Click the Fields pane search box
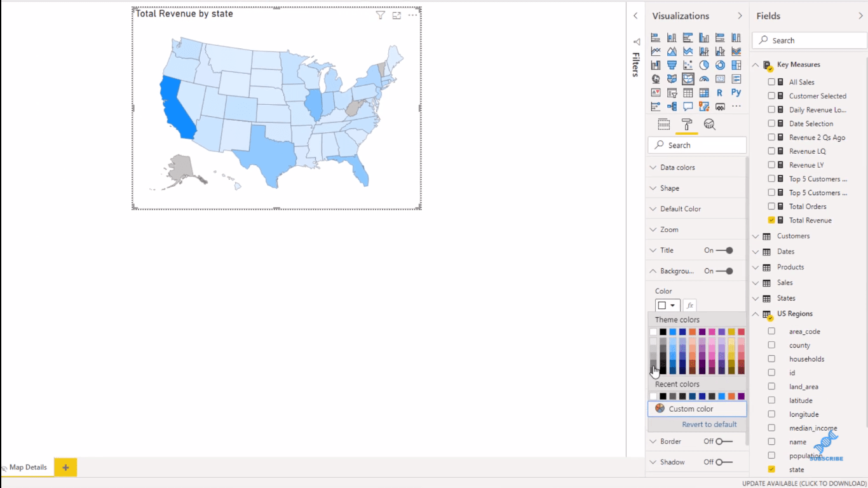868x488 pixels. [810, 40]
